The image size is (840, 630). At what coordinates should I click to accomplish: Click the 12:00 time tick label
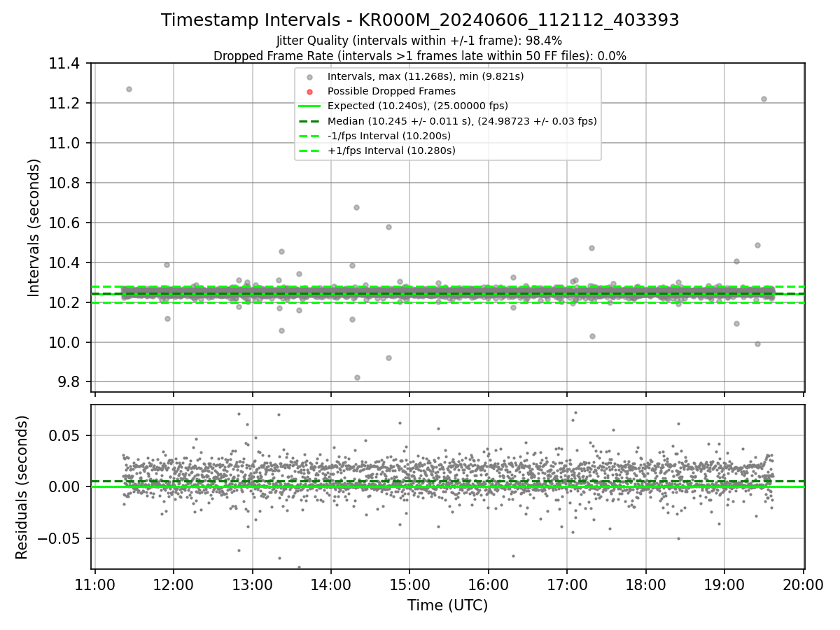173,584
